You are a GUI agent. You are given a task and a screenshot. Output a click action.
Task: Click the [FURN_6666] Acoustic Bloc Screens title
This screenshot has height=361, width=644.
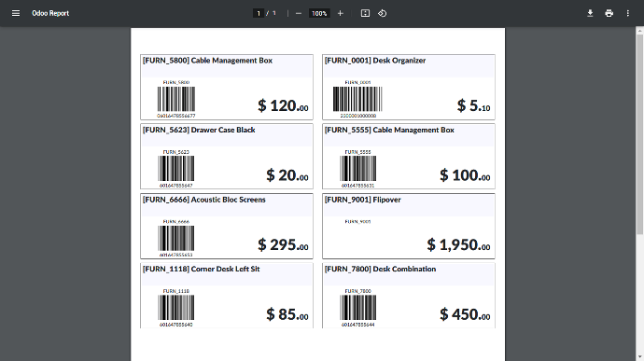click(x=204, y=200)
